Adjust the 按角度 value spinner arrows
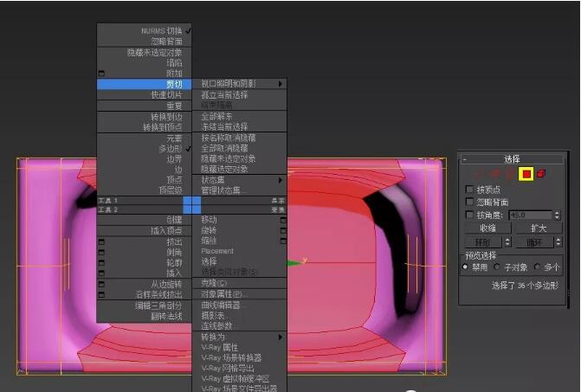581x392 pixels. [x=557, y=215]
